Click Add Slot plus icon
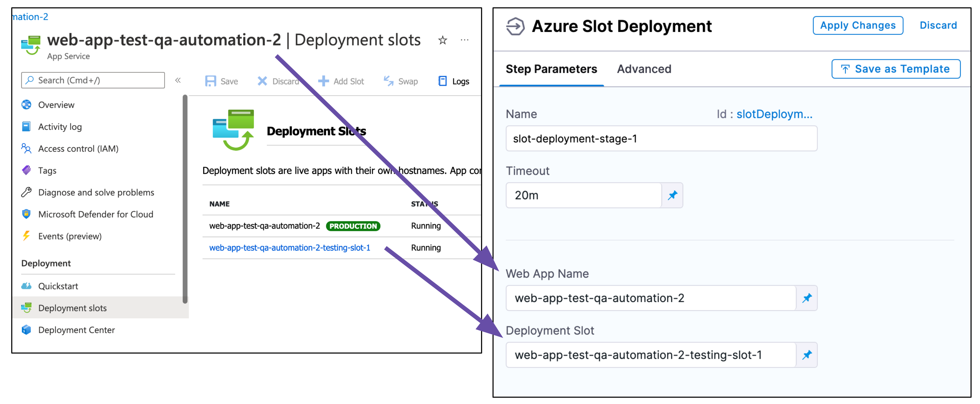Viewport: 980px width, 404px height. pos(323,81)
